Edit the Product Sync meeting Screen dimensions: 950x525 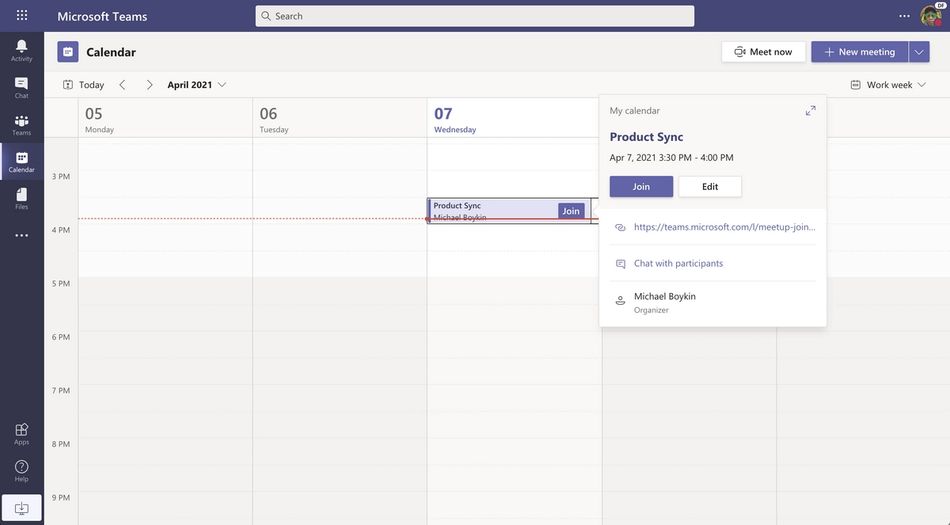pos(709,187)
